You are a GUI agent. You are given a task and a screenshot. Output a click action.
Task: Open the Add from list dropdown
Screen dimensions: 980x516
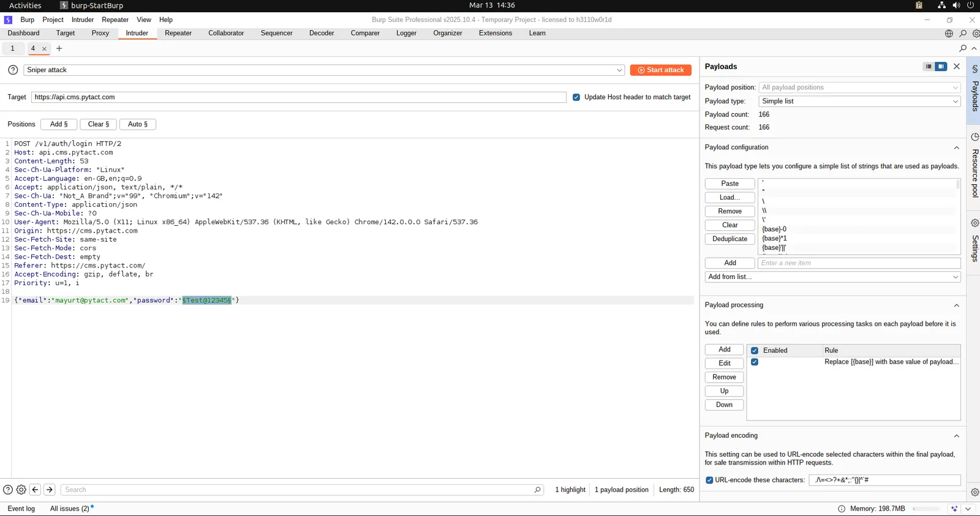(832, 277)
